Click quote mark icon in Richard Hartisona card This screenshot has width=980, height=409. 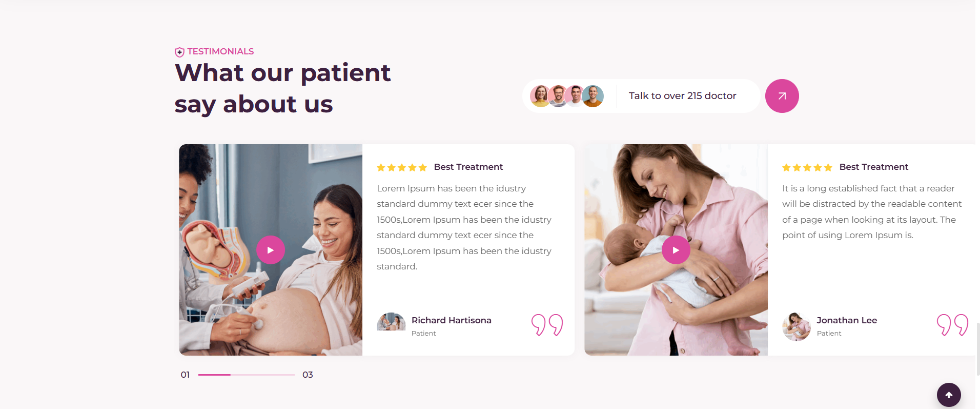547,325
